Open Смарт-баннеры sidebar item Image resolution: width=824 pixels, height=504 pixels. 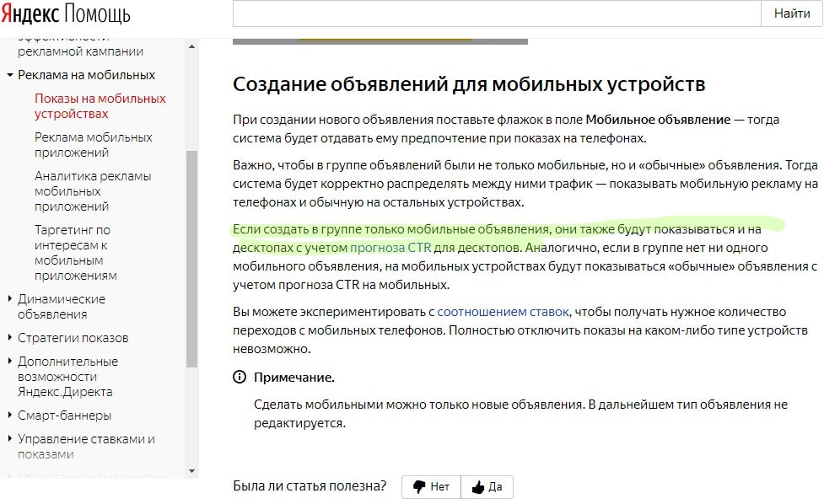[65, 416]
